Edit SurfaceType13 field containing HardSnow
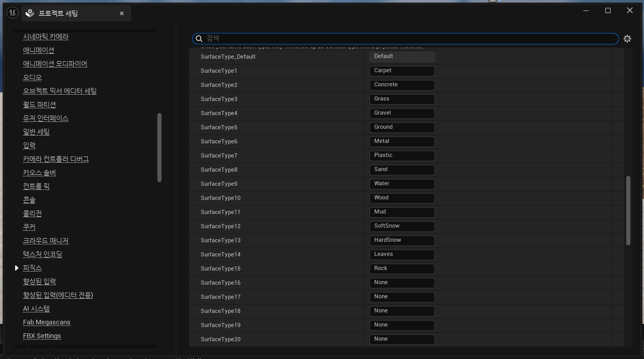 tap(402, 240)
